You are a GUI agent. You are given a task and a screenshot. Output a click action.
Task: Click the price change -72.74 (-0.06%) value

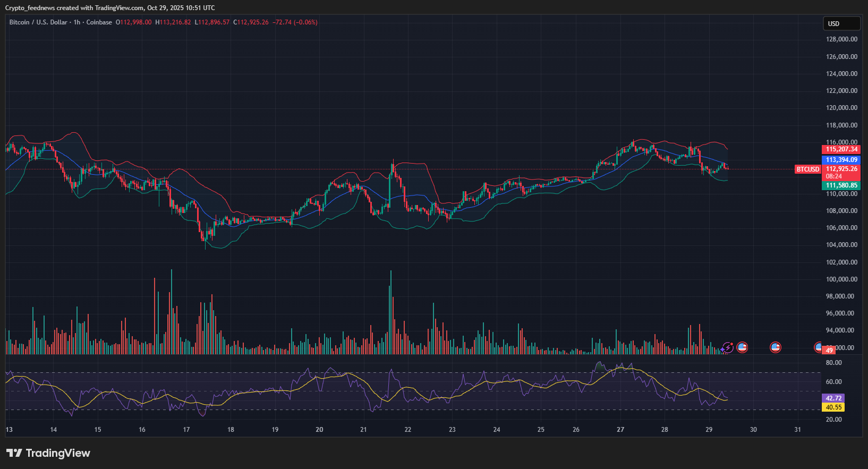[295, 22]
